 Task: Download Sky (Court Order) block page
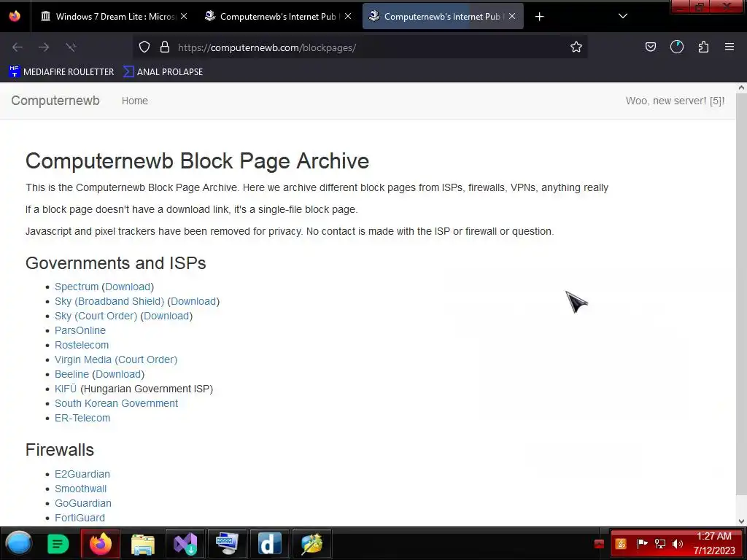166,316
